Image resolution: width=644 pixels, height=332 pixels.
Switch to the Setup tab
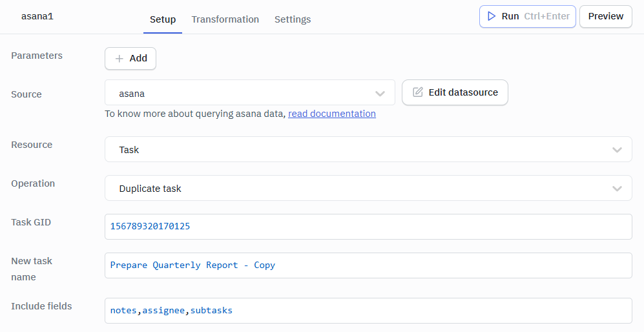[163, 19]
